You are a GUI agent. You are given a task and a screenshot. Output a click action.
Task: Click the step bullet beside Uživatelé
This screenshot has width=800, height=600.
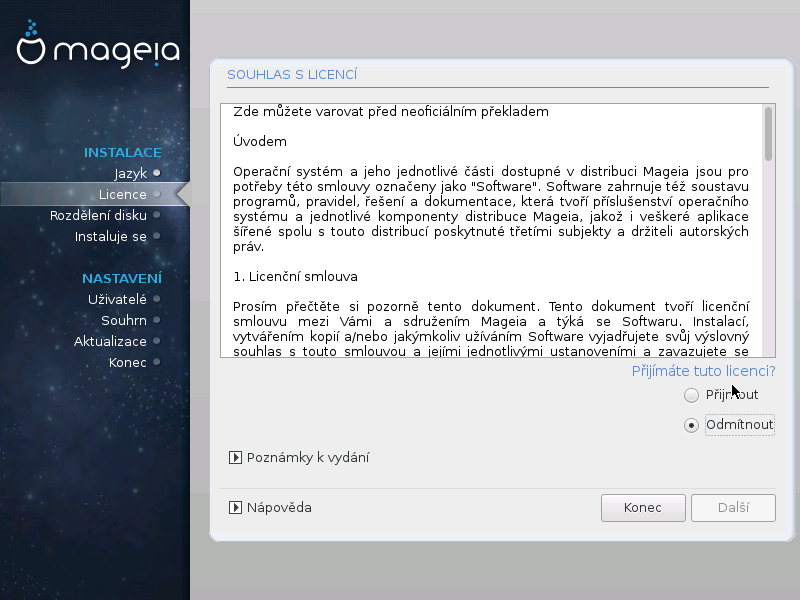tap(157, 299)
